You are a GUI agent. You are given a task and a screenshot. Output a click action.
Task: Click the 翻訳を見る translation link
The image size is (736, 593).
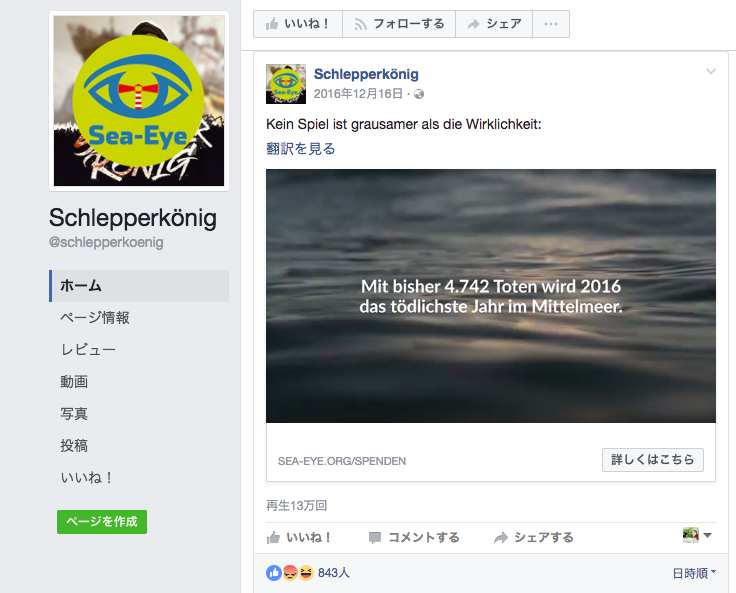[x=300, y=149]
